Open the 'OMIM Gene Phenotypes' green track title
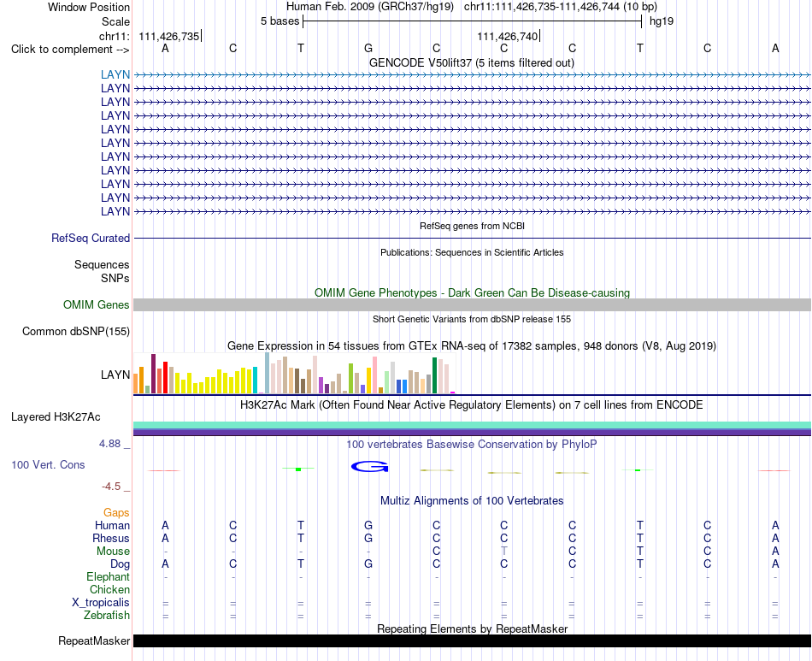 click(x=472, y=292)
